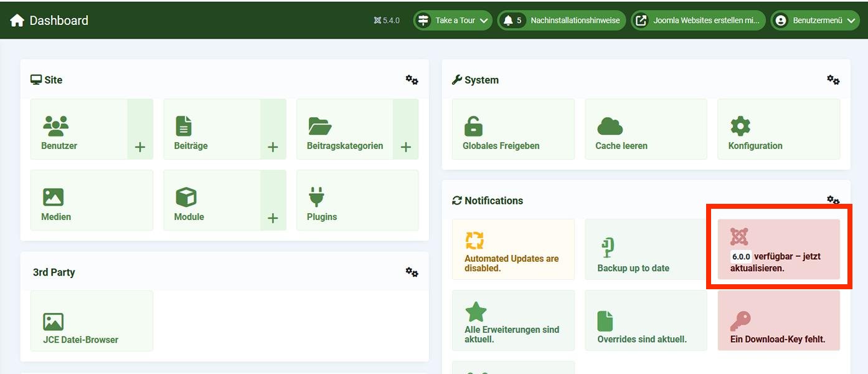Click Cache leeren cloud icon
This screenshot has width=868, height=374.
click(x=610, y=127)
